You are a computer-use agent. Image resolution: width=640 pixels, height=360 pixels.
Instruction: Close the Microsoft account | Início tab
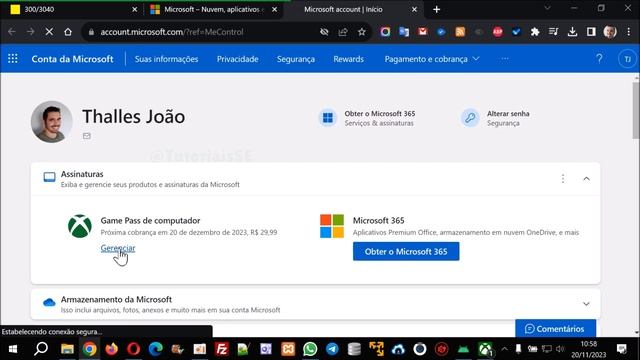[x=414, y=9]
